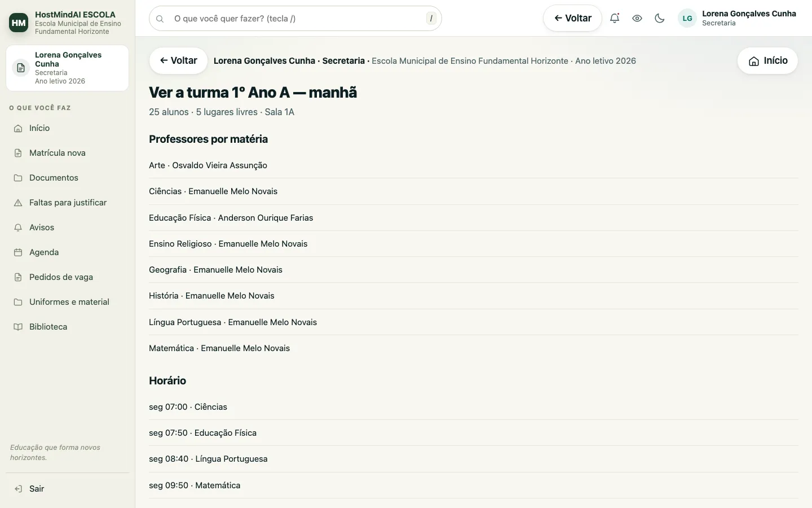Select the Arte · Osvaldo Vieira Assunção row
This screenshot has height=508, width=812.
click(x=474, y=165)
